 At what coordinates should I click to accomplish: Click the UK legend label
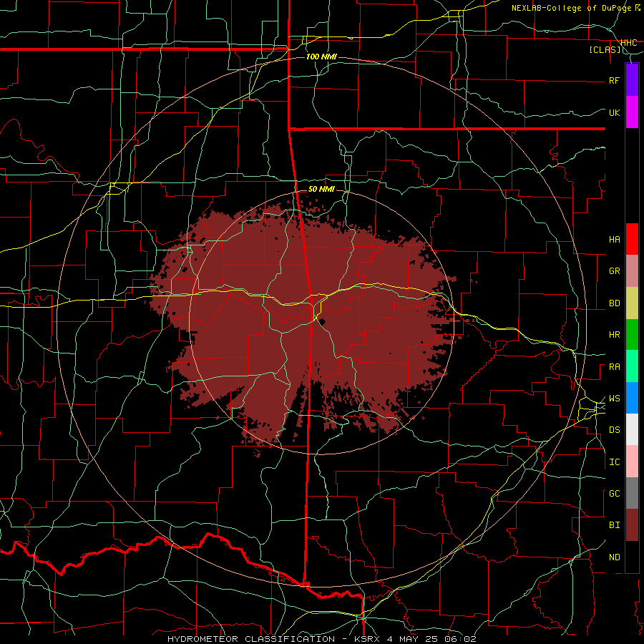615,112
